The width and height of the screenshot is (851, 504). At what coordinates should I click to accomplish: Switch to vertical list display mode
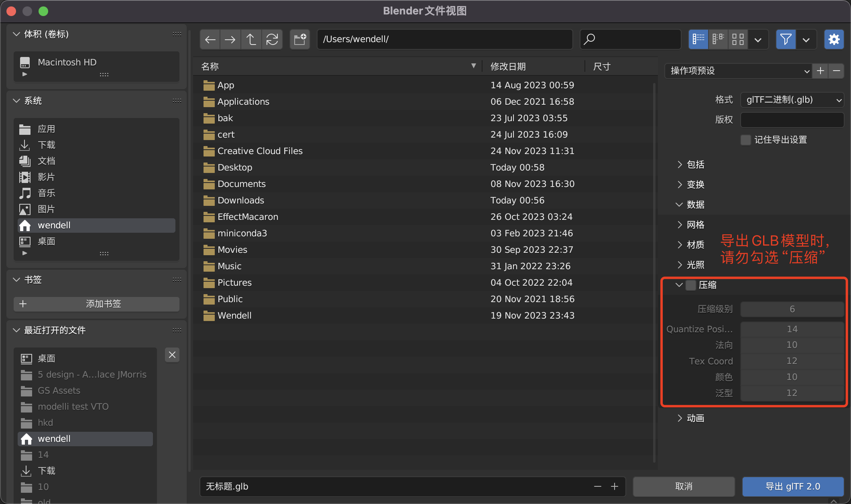point(698,39)
